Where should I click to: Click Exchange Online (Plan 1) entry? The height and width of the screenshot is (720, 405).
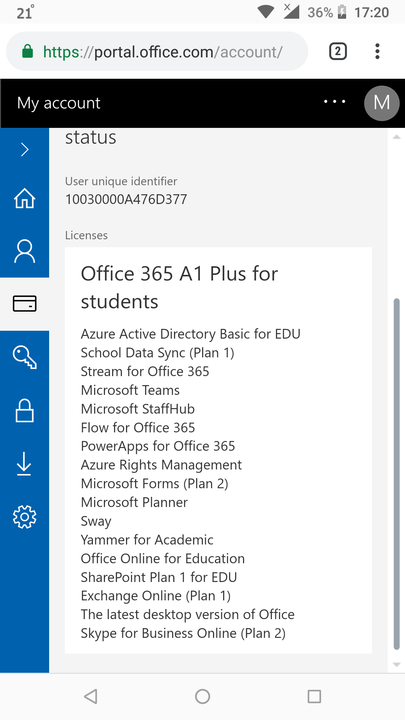[156, 596]
